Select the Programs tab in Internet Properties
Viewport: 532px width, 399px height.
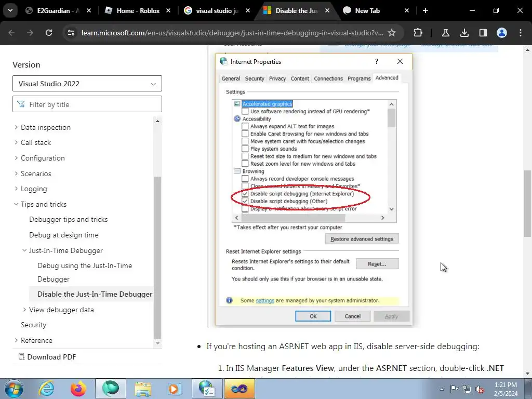pyautogui.click(x=359, y=78)
